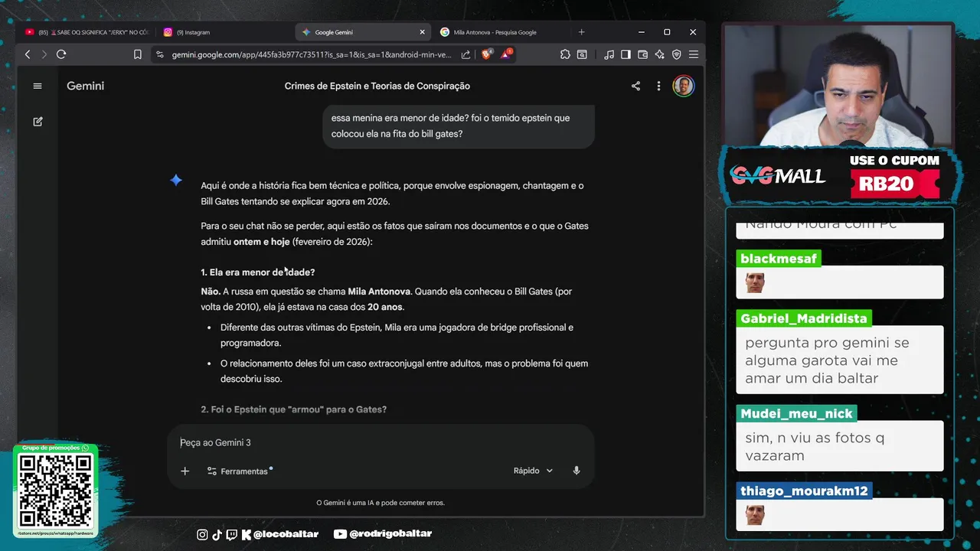Open the conversation three-dot options menu
Screen dimensions: 980x551
[x=658, y=86]
